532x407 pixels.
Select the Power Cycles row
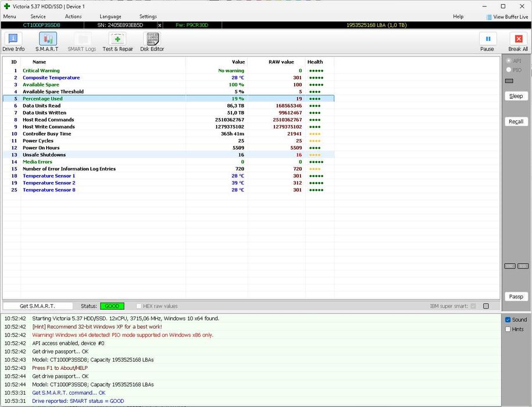point(168,141)
